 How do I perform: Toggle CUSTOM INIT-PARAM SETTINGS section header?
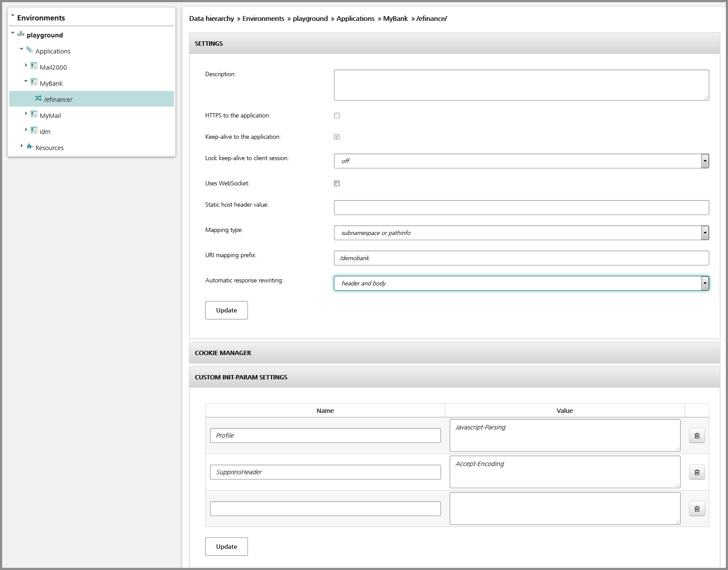[x=454, y=377]
